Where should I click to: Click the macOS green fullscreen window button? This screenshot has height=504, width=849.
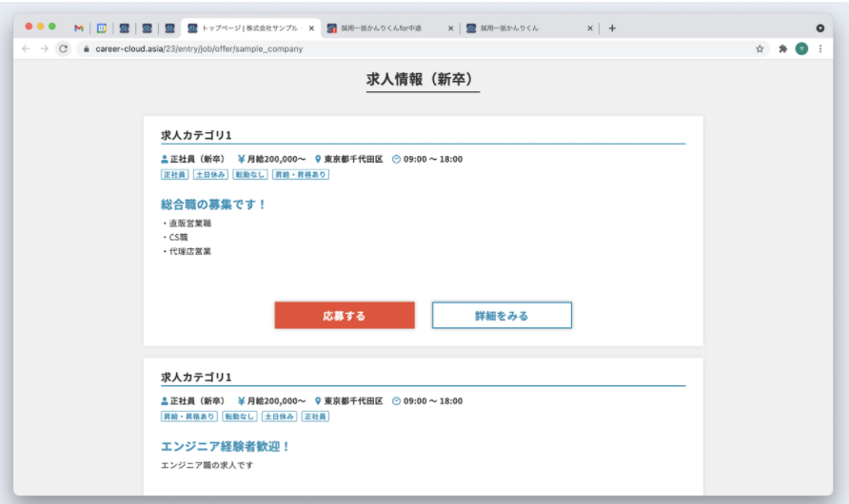point(52,26)
